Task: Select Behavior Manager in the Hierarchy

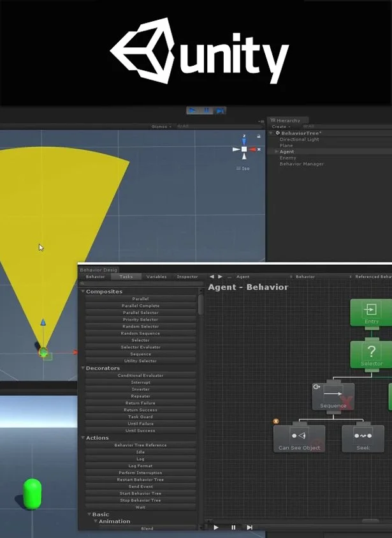Action: click(301, 164)
